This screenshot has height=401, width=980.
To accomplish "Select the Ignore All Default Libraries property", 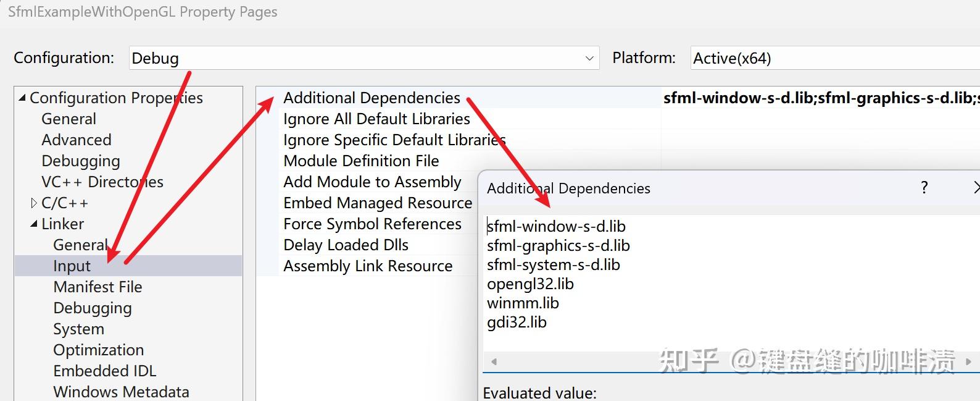I will click(x=376, y=119).
